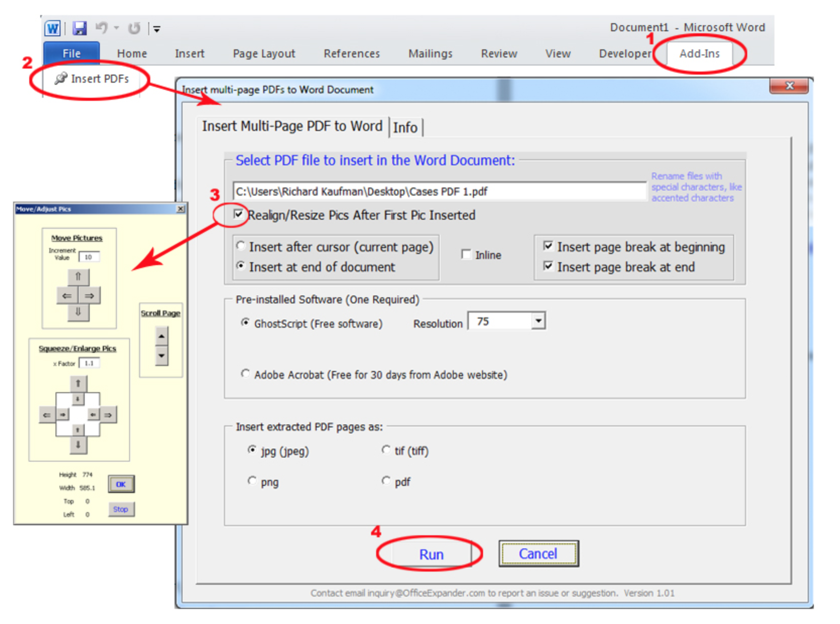Screen dimensions: 840x624
Task: Close the Insert multi-page PDFs dialog
Action: pos(790,86)
